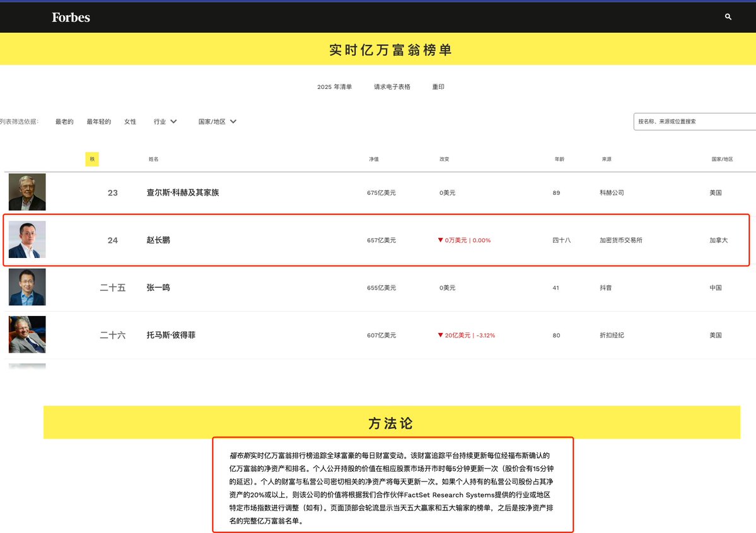The image size is (756, 533).
Task: Filter list by 最老的
Action: click(64, 122)
